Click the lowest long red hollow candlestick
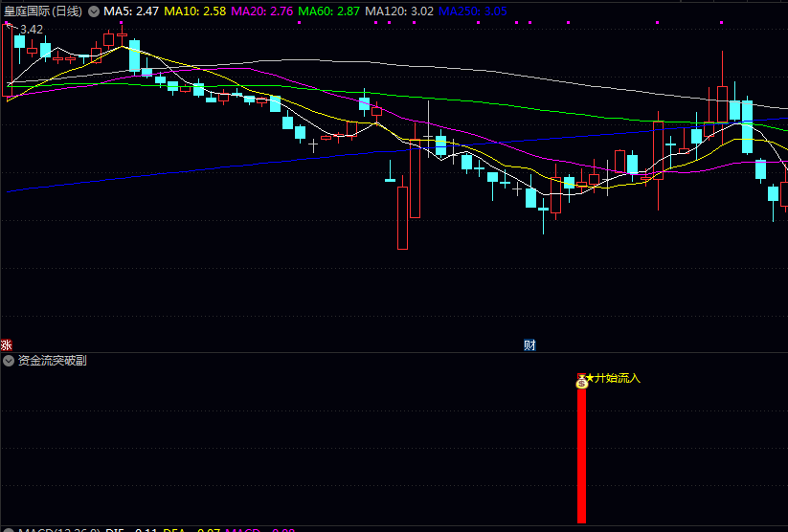 [x=402, y=217]
